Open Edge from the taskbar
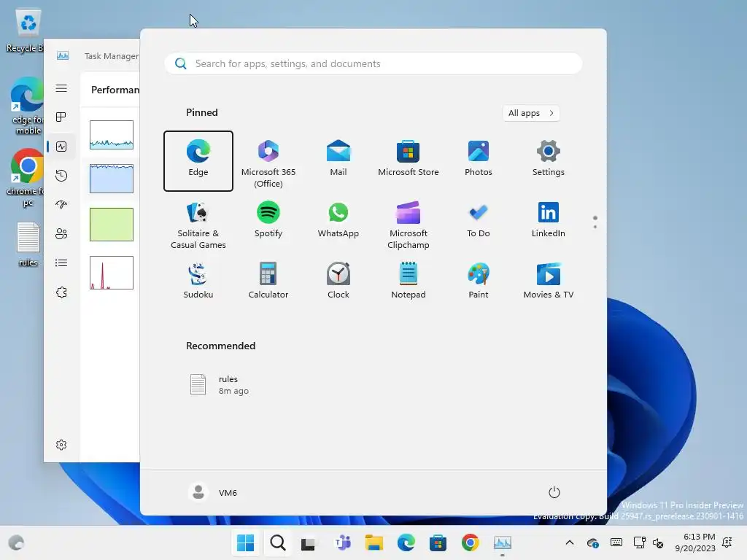The image size is (747, 560). click(x=406, y=542)
